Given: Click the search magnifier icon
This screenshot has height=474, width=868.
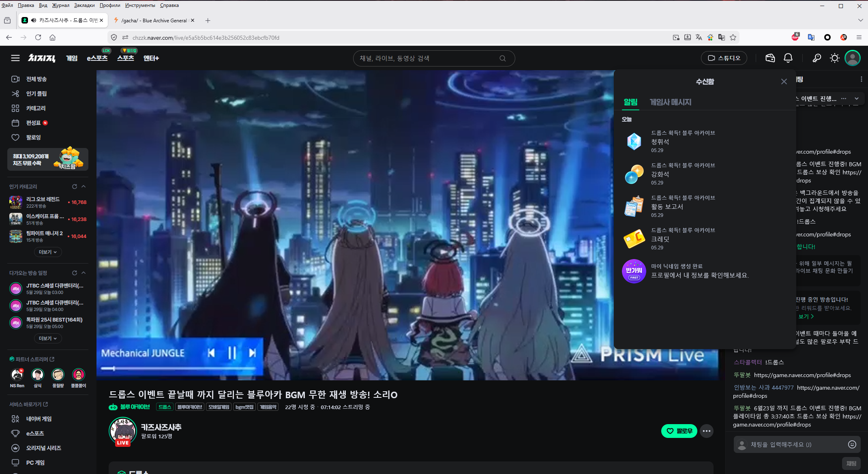Looking at the screenshot, I should (x=502, y=58).
